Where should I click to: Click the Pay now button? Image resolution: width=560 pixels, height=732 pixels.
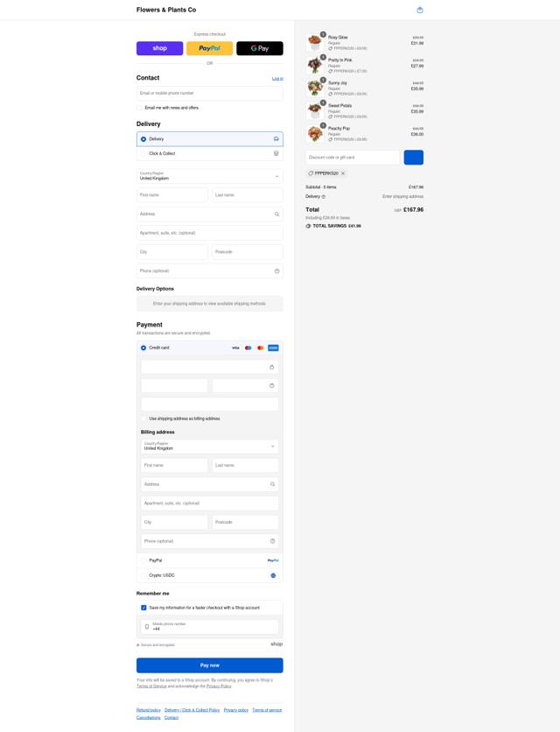pyautogui.click(x=209, y=665)
